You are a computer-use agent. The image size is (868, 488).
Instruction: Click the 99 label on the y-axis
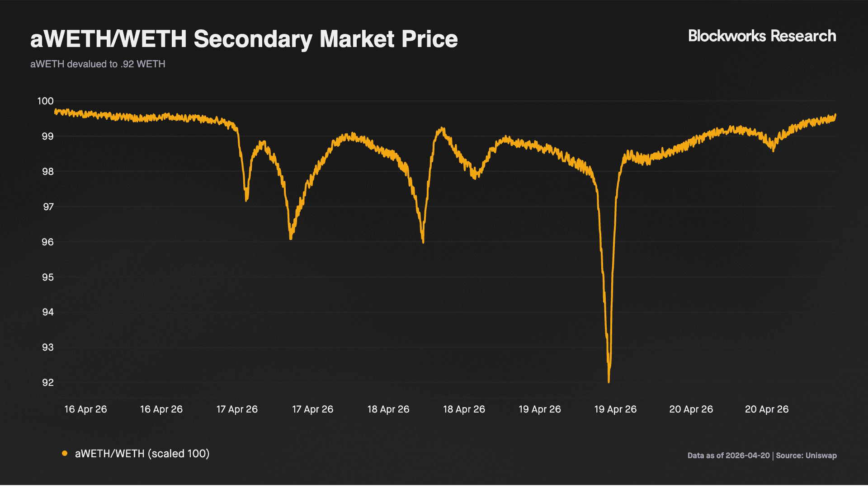[x=47, y=136]
